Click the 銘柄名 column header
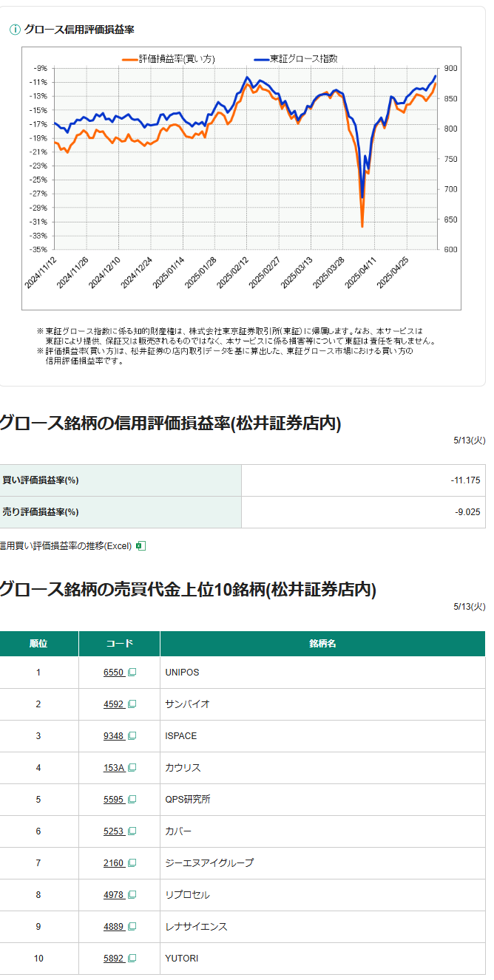The width and height of the screenshot is (494, 980). [323, 644]
